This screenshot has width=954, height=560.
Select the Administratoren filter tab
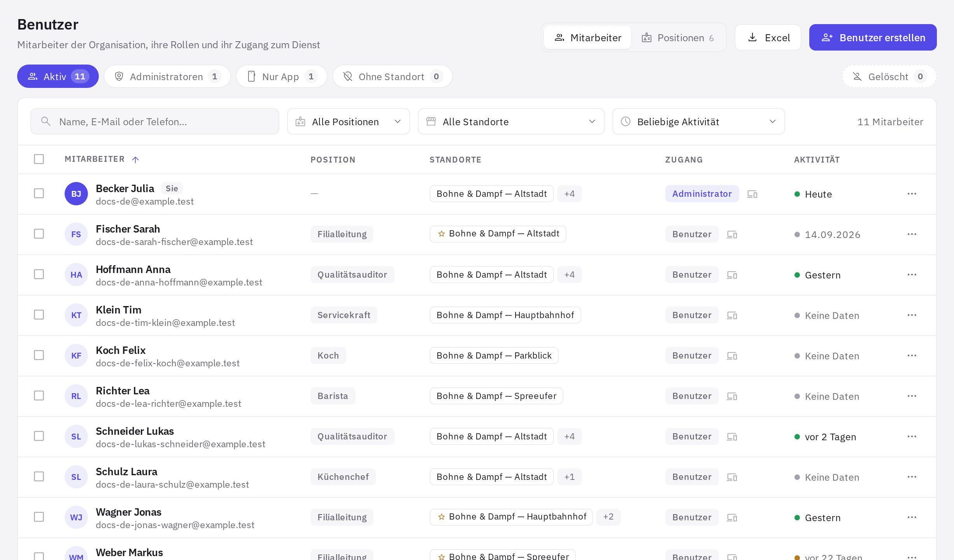click(x=167, y=77)
